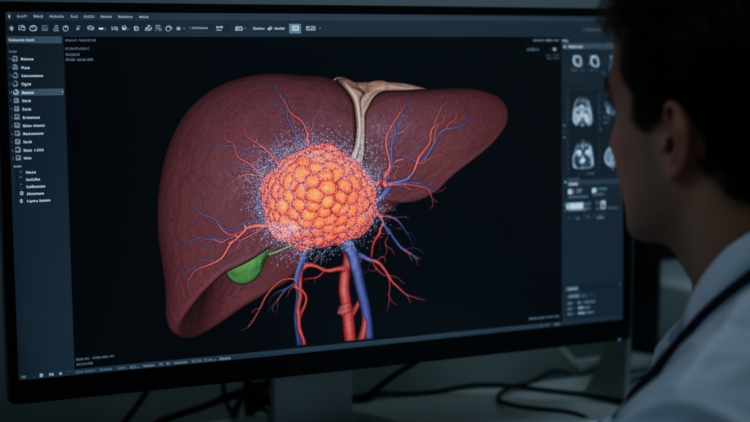This screenshot has width=750, height=422.
Task: Open the dropdown arrow beside the camera-like icon
Action: click(245, 29)
